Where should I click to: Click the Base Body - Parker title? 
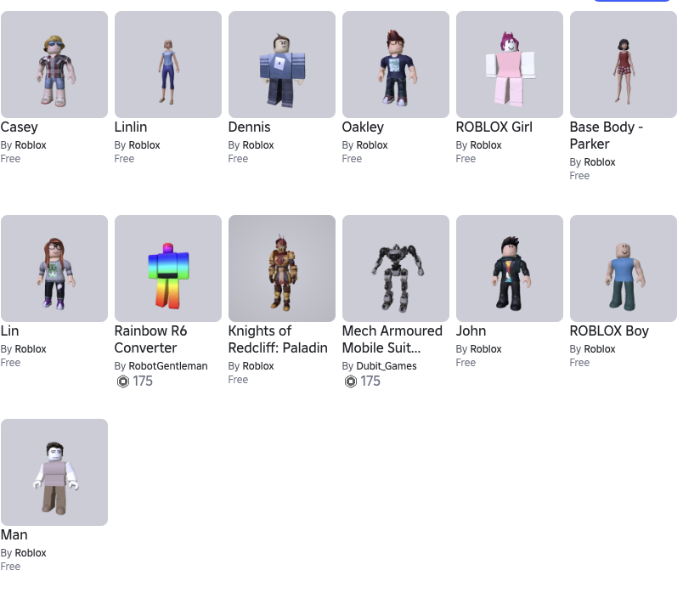point(607,135)
